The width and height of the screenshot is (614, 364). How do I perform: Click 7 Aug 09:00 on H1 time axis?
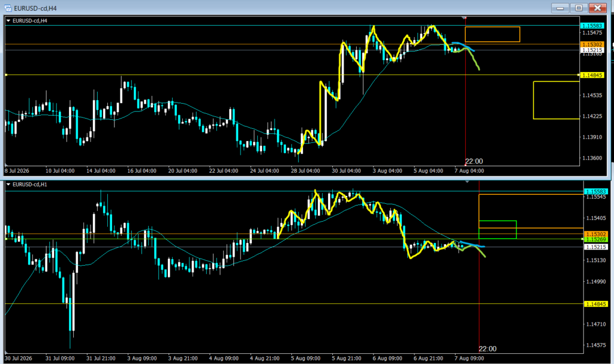tap(469, 358)
